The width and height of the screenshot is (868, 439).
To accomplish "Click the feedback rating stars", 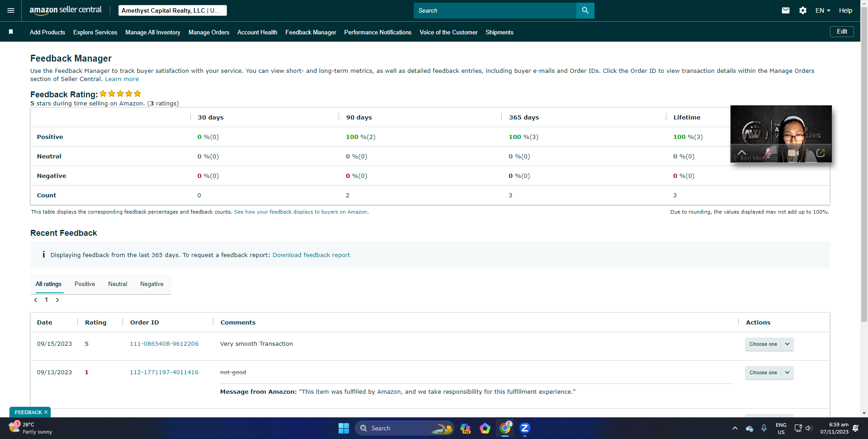I will [x=120, y=94].
